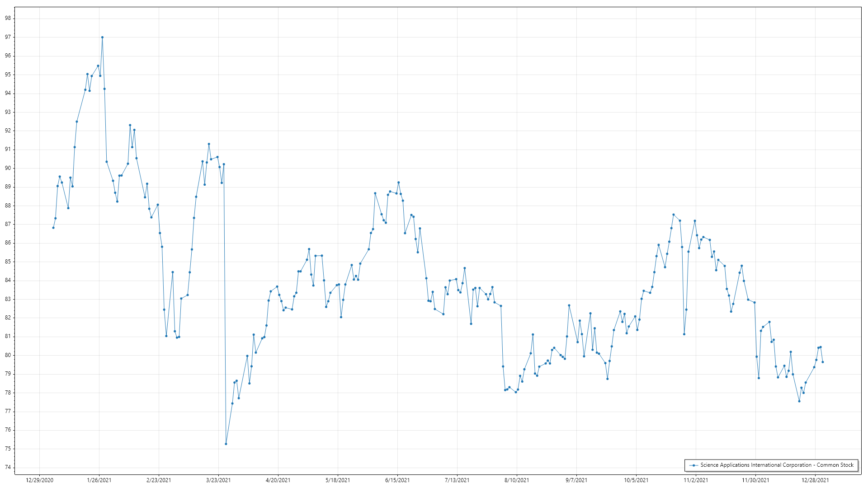Viewport: 868px width, 488px height.
Task: Click the 3/23/2021 x-axis date label
Action: click(x=218, y=480)
